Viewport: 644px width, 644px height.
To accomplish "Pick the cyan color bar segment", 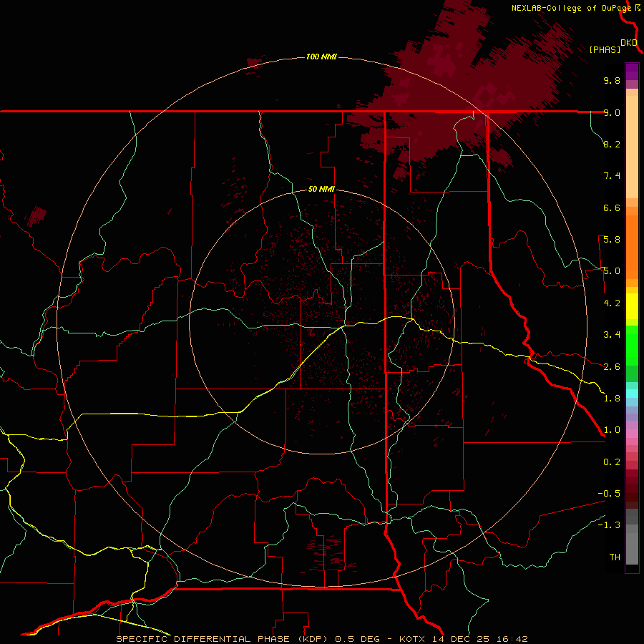I will click(632, 394).
